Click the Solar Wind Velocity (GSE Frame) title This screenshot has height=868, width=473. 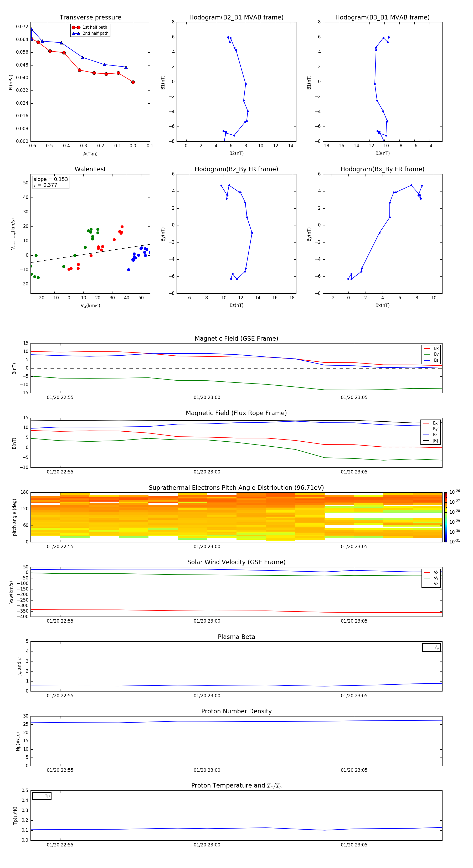pos(236,562)
